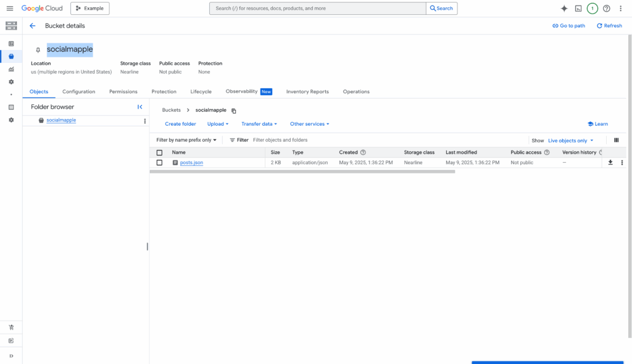632x364 pixels.
Task: Open the upper Settings gear icon in sidebar
Action: point(11,82)
